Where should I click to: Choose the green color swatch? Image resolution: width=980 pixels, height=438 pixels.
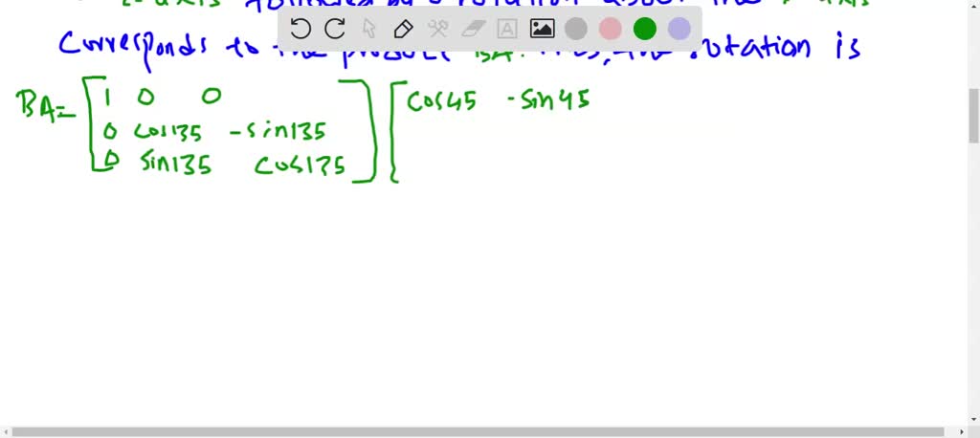pos(644,29)
